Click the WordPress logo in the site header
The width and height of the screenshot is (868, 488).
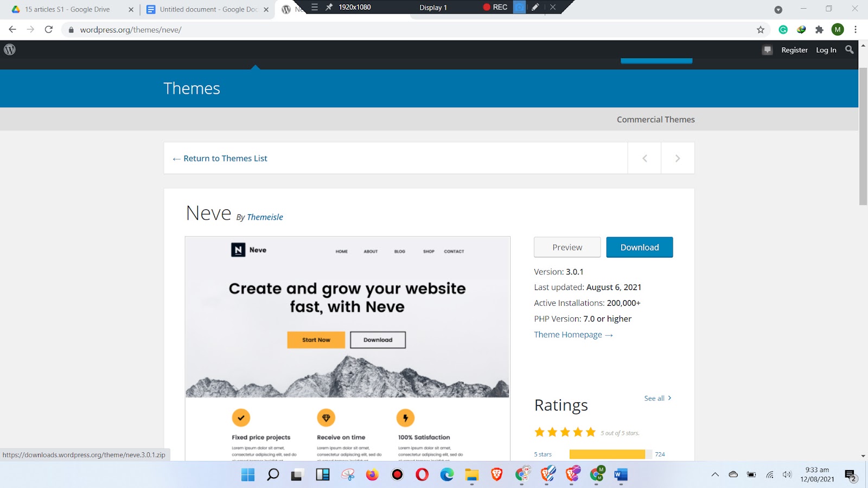click(10, 49)
